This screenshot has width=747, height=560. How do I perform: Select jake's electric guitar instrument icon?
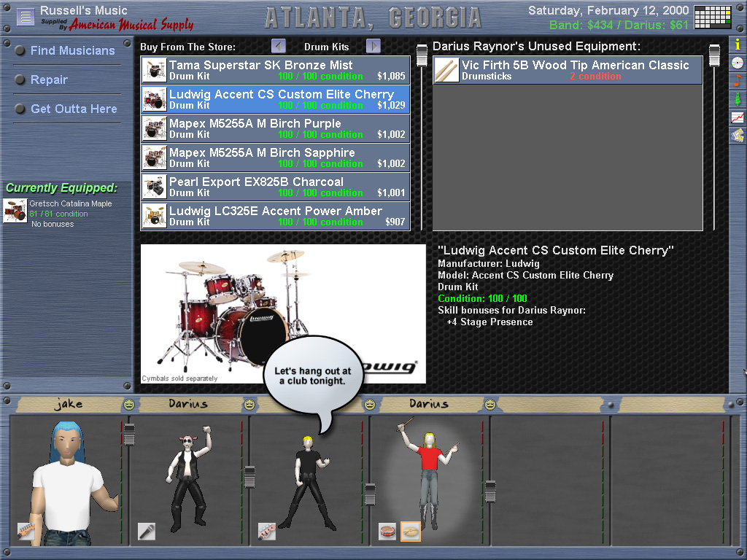click(x=26, y=531)
